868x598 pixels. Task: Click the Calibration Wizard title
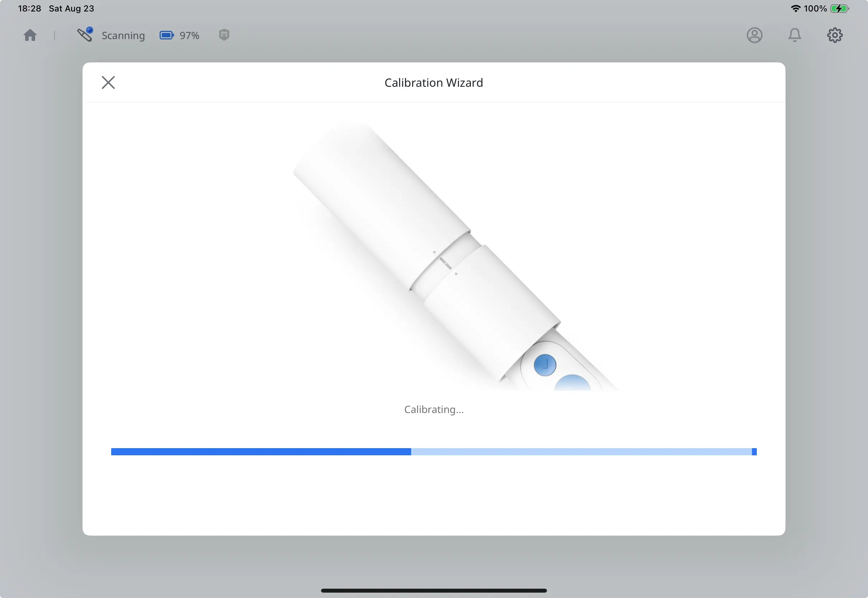[x=434, y=82]
